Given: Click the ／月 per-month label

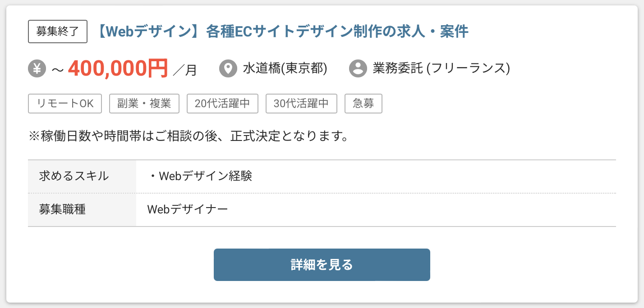Looking at the screenshot, I should (x=185, y=70).
